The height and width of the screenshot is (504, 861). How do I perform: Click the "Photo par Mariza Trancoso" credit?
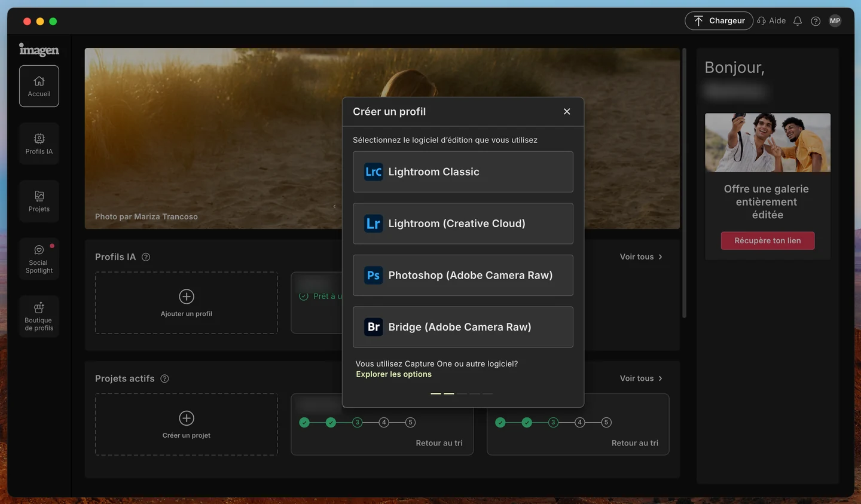click(146, 216)
